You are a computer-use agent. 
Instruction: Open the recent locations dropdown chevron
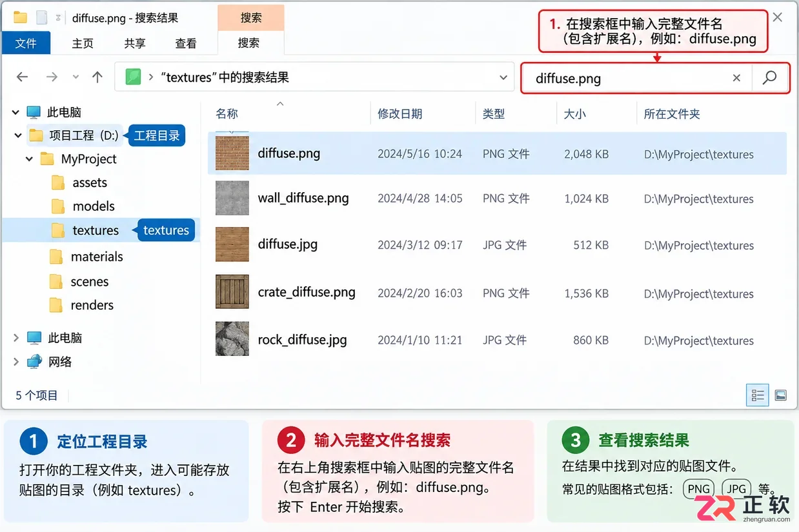[x=76, y=77]
